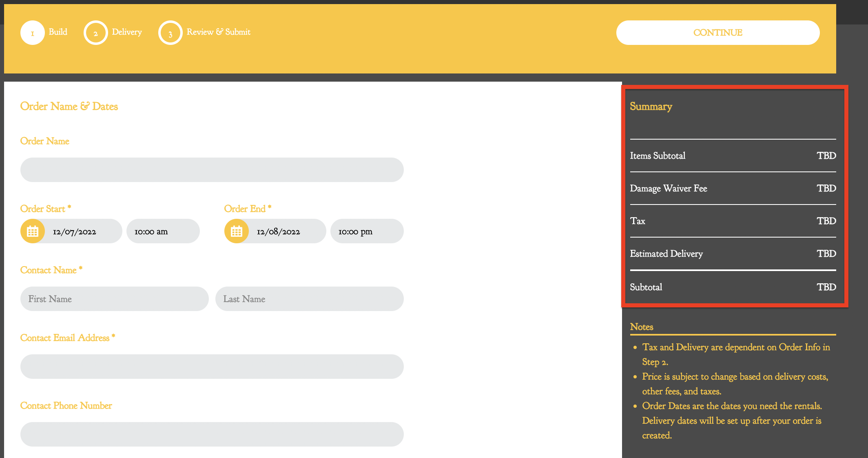Click the Contact Phone Number label
Image resolution: width=868 pixels, height=458 pixels.
point(66,405)
